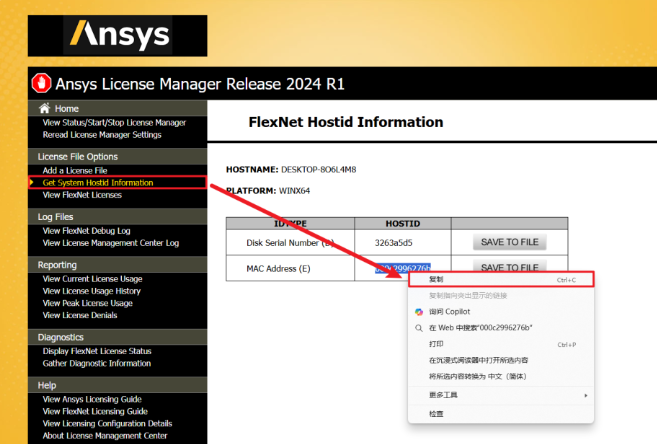Click the FlexNet Hostid Information heading
Screen dimensions: 657x444
(346, 122)
